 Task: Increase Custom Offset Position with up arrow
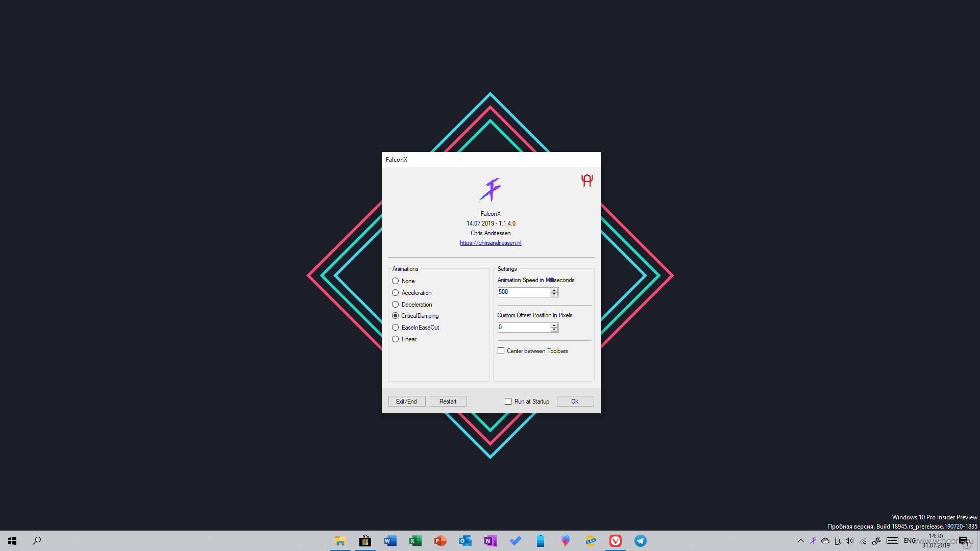click(554, 325)
